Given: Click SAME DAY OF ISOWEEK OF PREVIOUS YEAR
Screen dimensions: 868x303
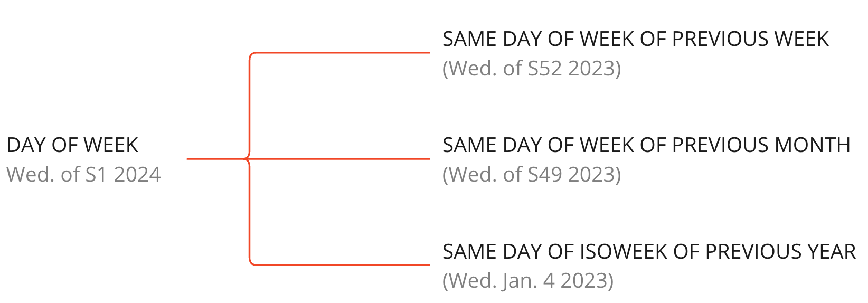Looking at the screenshot, I should [649, 252].
